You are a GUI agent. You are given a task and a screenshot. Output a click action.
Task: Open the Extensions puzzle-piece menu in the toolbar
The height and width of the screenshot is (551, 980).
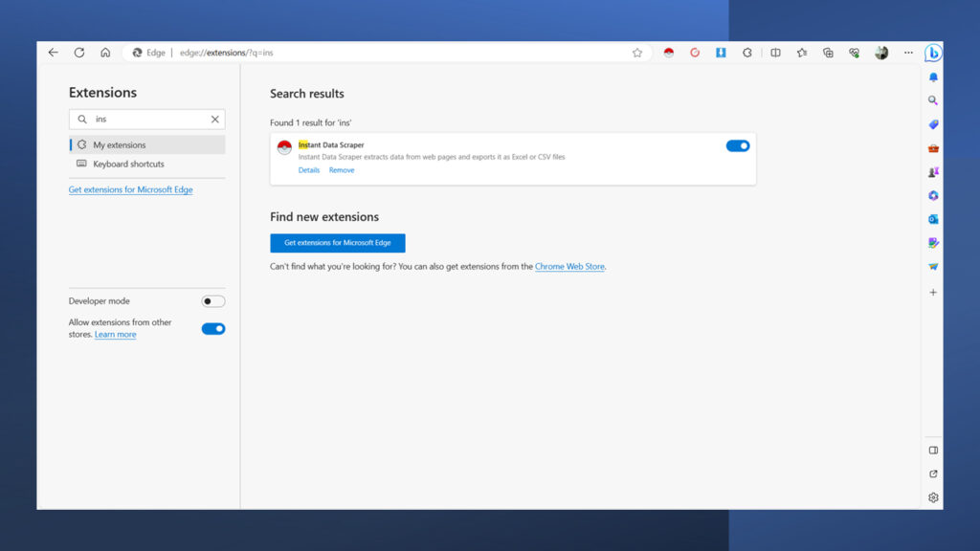pos(746,53)
